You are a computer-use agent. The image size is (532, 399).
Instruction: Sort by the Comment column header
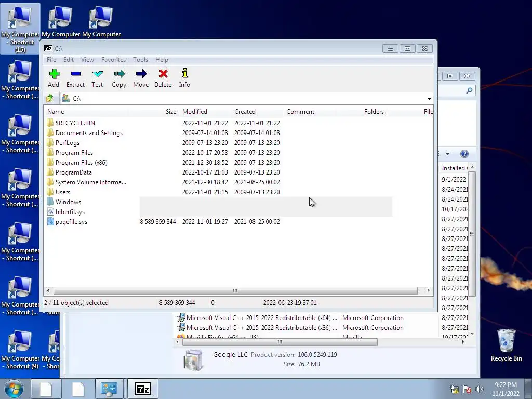[x=309, y=112]
